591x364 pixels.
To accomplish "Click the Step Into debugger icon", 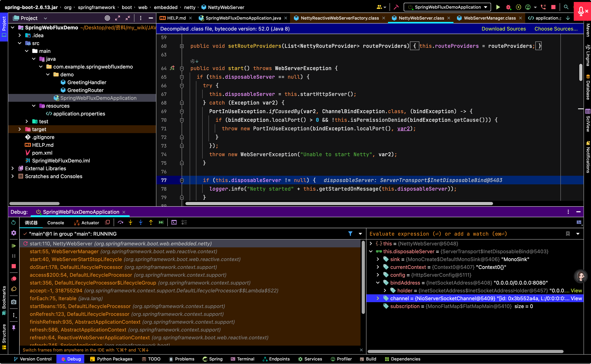I will click(130, 223).
